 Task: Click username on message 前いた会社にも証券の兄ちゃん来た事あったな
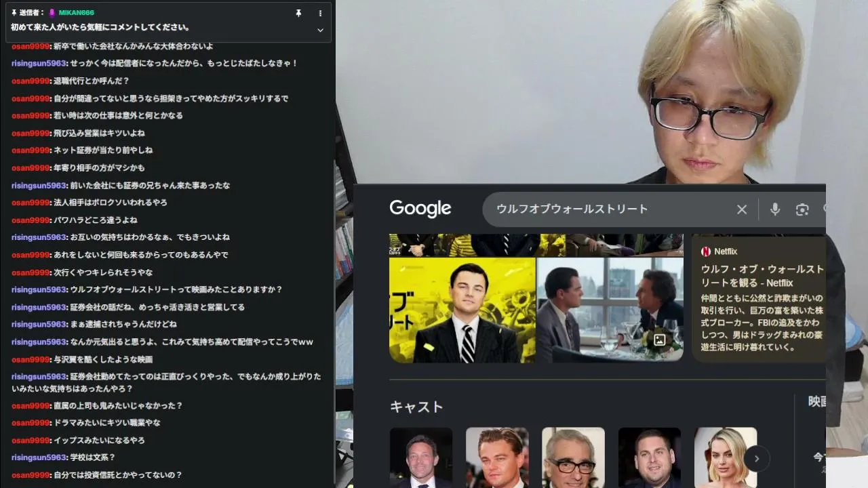39,186
